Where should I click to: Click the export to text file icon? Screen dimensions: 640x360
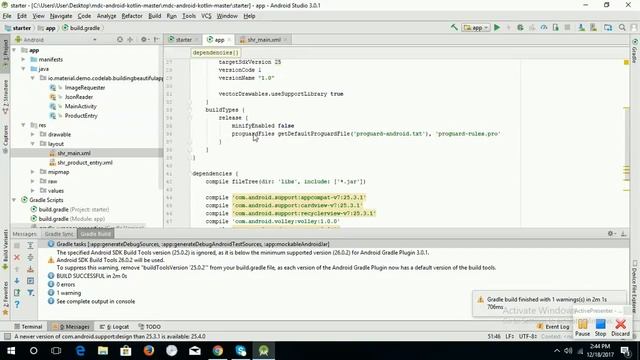[17, 293]
